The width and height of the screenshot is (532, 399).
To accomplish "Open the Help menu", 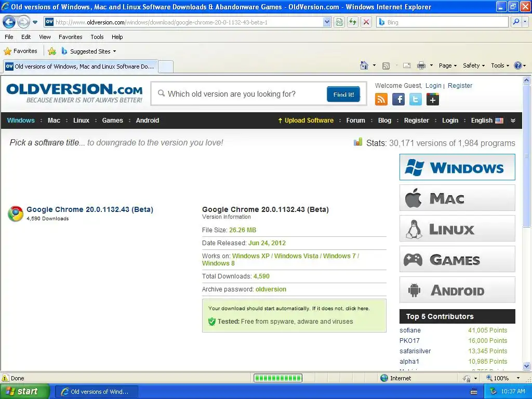I will click(x=117, y=37).
